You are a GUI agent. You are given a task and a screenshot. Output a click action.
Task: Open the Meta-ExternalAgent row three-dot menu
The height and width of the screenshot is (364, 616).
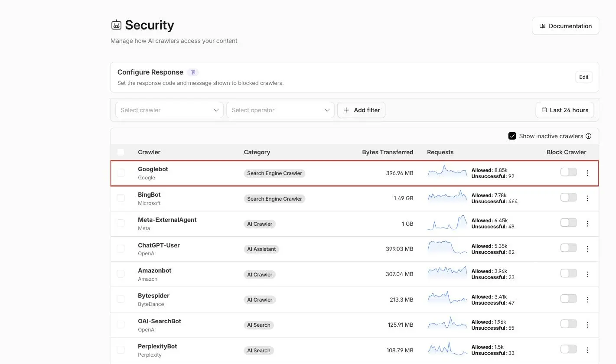pos(587,224)
